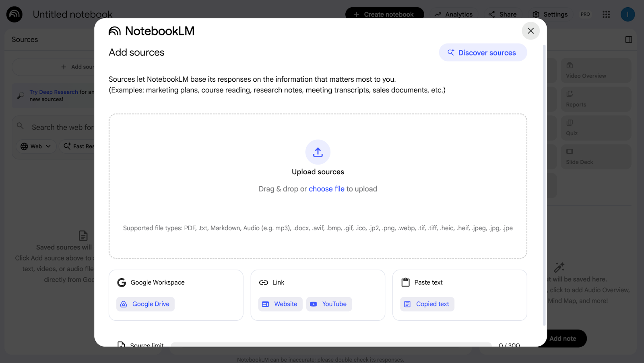Open Discover sources
Screen dimensions: 644x363
coord(483,52)
